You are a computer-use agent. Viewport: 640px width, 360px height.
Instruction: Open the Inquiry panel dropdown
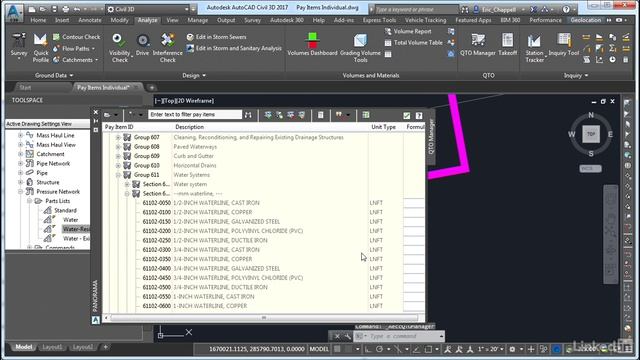click(576, 76)
